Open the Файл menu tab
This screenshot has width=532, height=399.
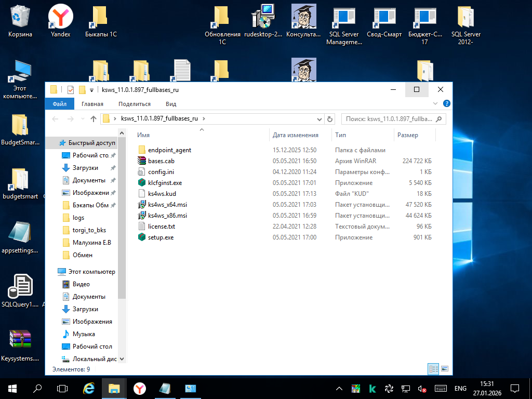click(59, 104)
